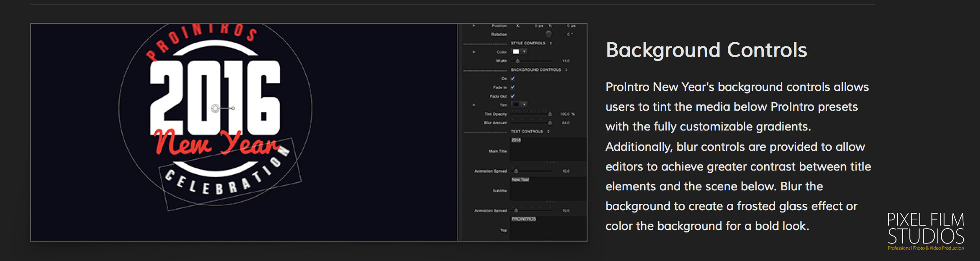Open the Style Controls section popup arrows

coord(551,43)
